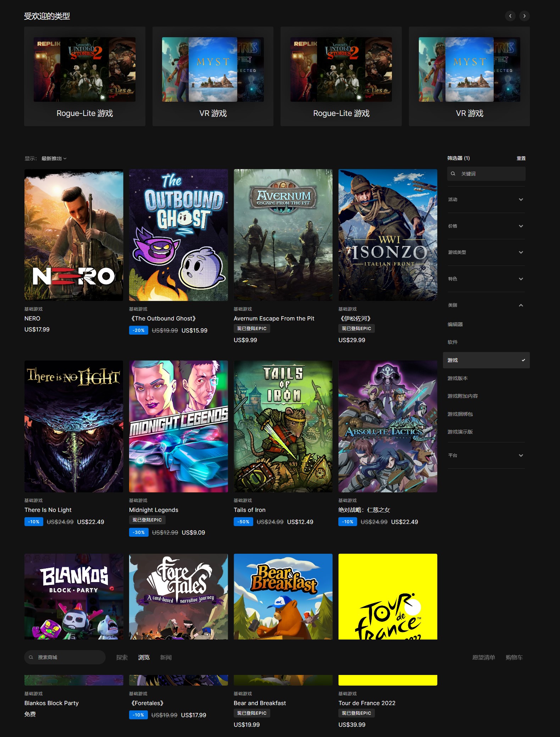Expand the 游戏类型 filter section
Screen dimensions: 560x737
point(486,252)
